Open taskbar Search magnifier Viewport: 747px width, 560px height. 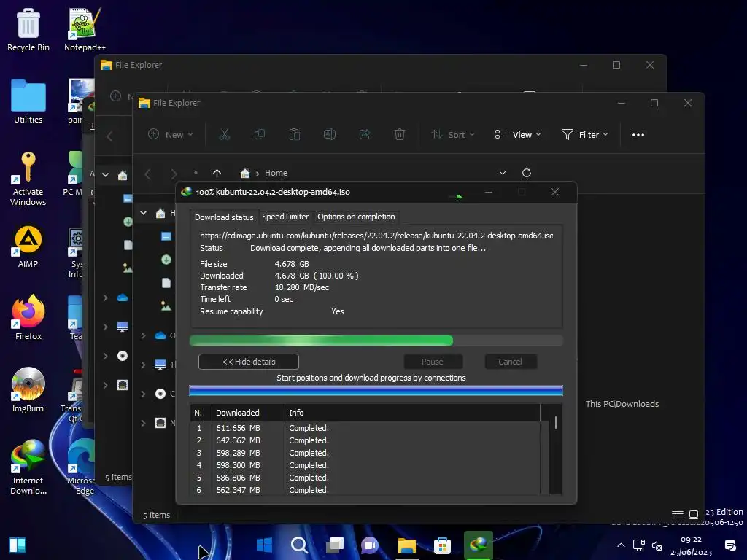click(x=299, y=545)
